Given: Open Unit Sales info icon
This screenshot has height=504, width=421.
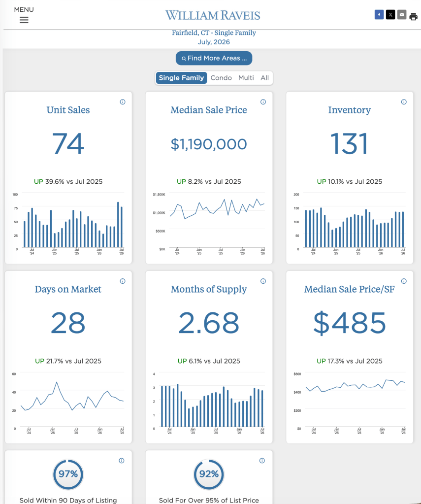Looking at the screenshot, I should (x=123, y=102).
